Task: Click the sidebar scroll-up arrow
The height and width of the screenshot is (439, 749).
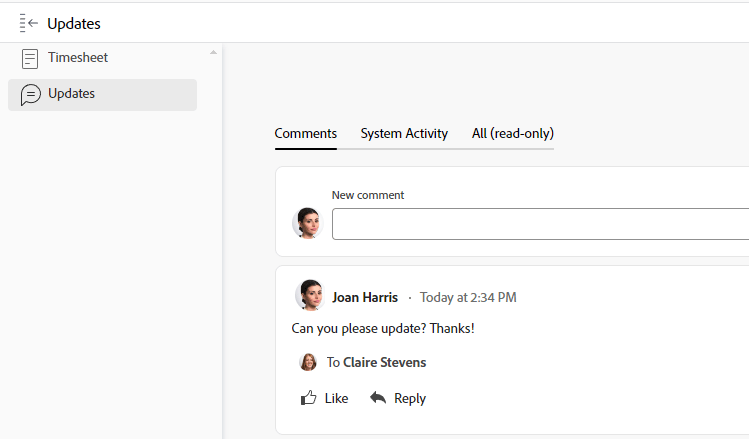Action: 214,52
